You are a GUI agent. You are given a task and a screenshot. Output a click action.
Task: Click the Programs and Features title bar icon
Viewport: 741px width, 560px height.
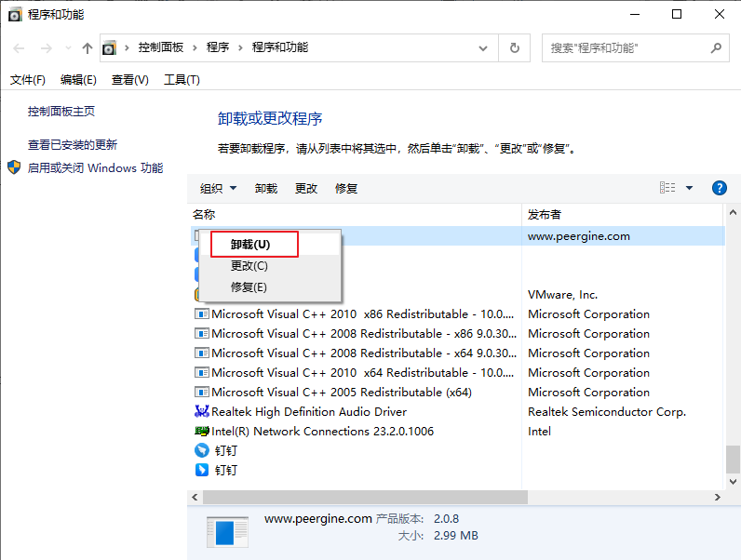click(15, 15)
